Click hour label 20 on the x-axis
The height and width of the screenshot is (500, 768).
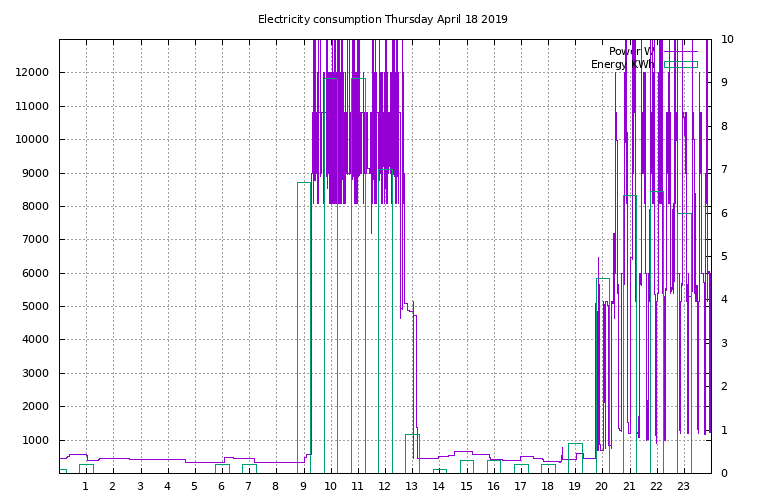point(601,486)
